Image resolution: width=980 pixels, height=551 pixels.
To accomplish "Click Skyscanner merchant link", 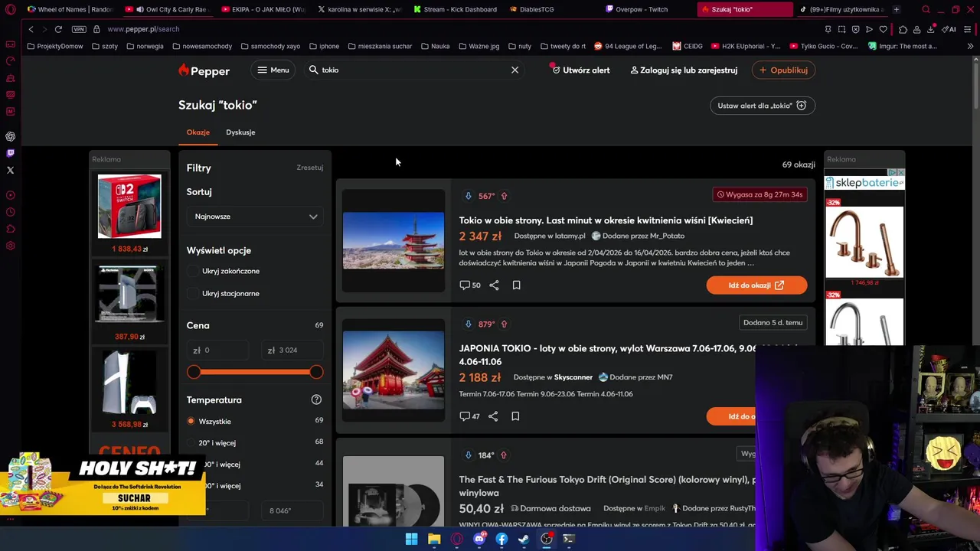I will (x=573, y=377).
